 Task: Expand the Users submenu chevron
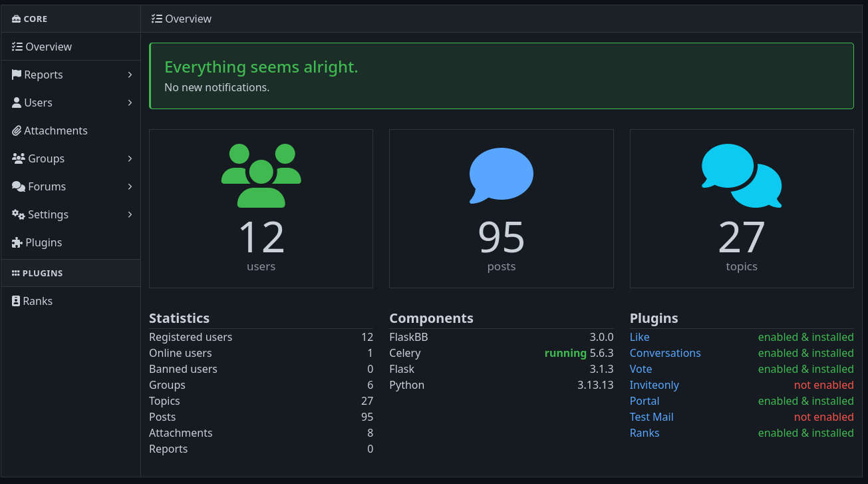click(x=130, y=103)
